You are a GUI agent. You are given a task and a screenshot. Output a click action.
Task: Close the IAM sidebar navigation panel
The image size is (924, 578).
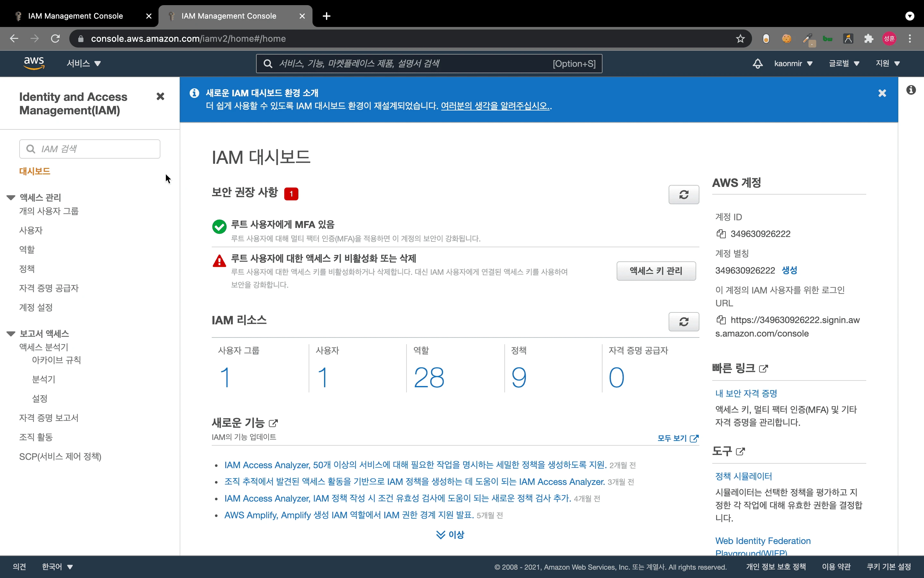point(160,96)
